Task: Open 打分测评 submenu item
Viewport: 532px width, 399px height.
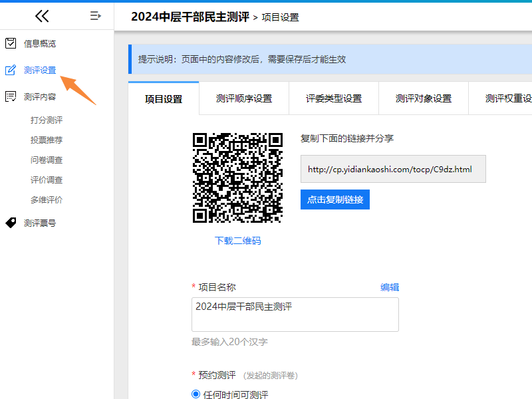Action: pos(47,120)
